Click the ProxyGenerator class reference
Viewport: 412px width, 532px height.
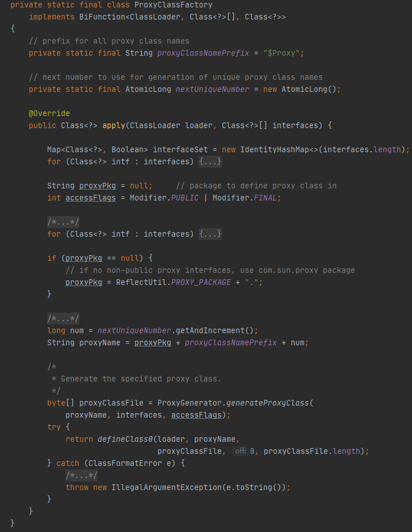[x=190, y=403]
